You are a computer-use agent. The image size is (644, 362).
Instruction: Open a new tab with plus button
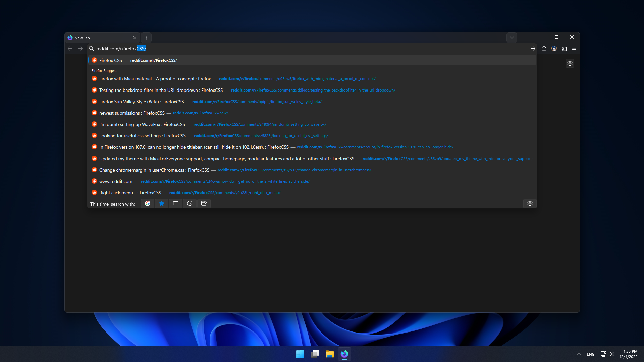pos(146,38)
